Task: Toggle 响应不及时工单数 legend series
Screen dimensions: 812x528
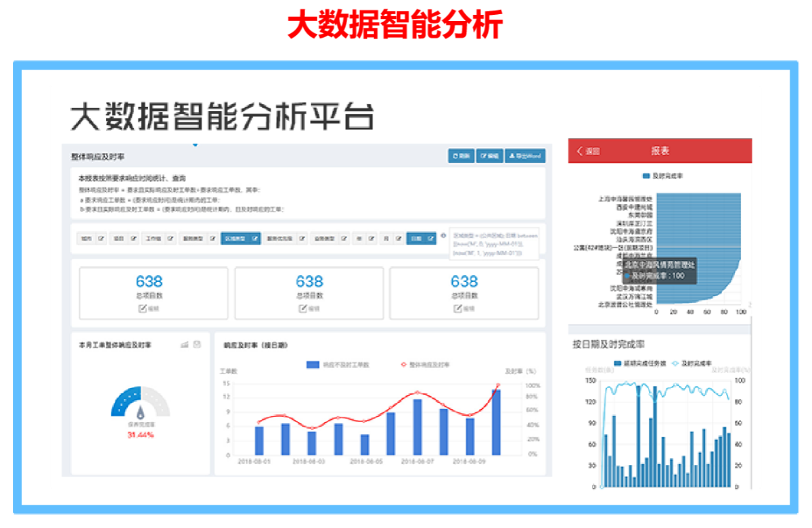Action: click(x=336, y=364)
